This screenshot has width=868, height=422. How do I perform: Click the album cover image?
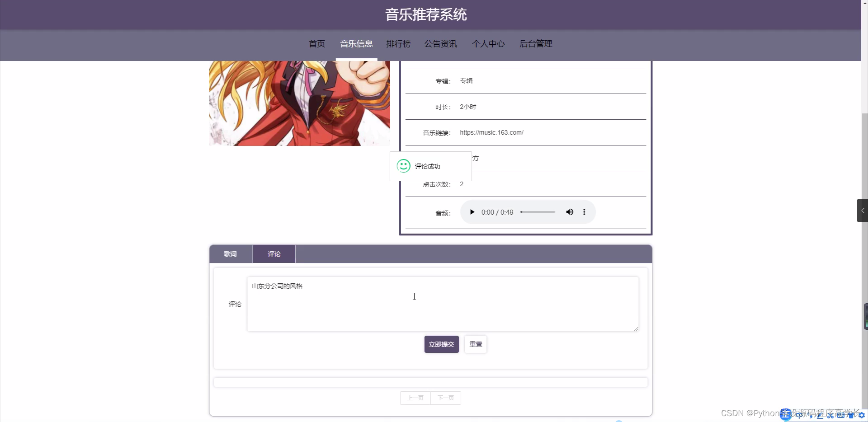coord(299,103)
